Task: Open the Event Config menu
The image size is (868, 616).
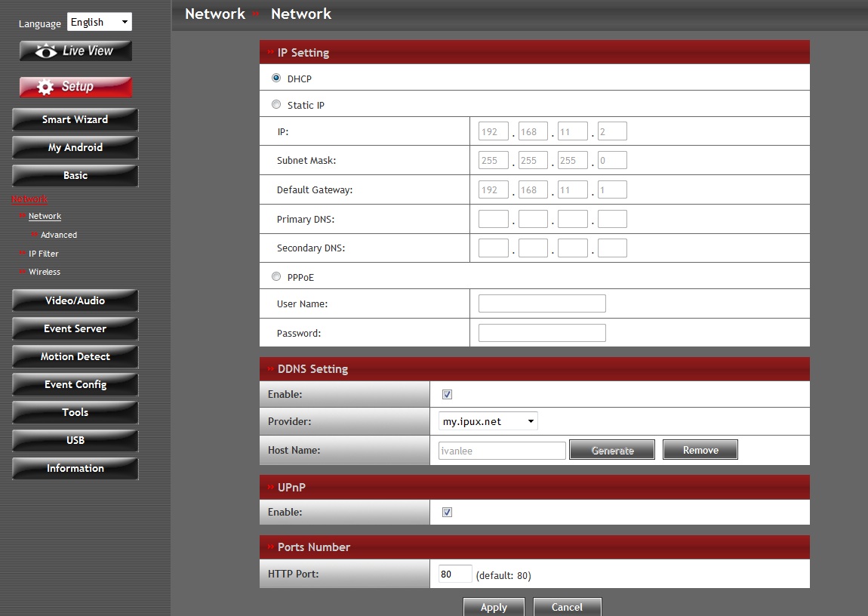Action: tap(75, 385)
